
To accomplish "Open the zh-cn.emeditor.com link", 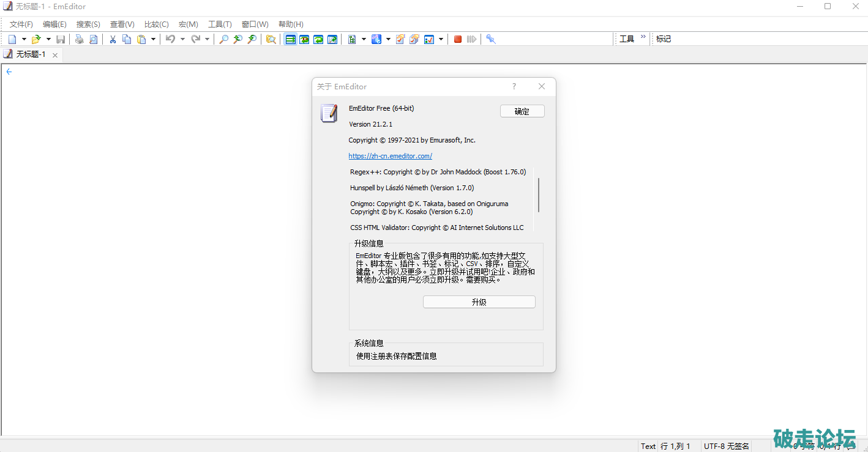I will coord(390,156).
